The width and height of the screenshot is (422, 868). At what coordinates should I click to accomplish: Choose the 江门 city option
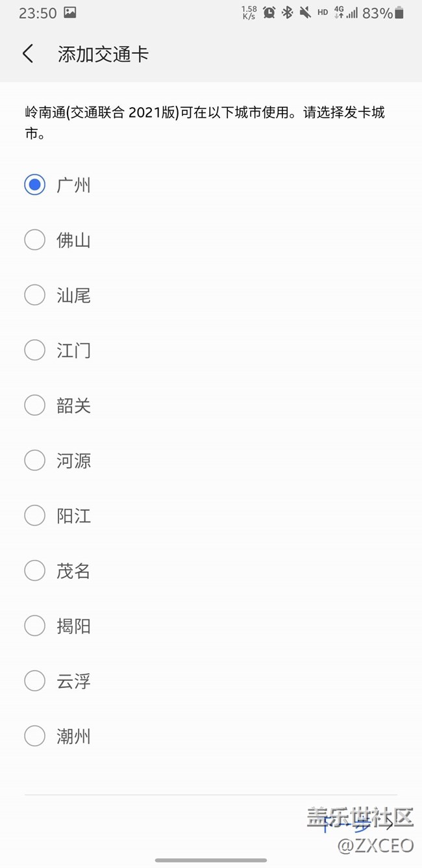tap(34, 350)
